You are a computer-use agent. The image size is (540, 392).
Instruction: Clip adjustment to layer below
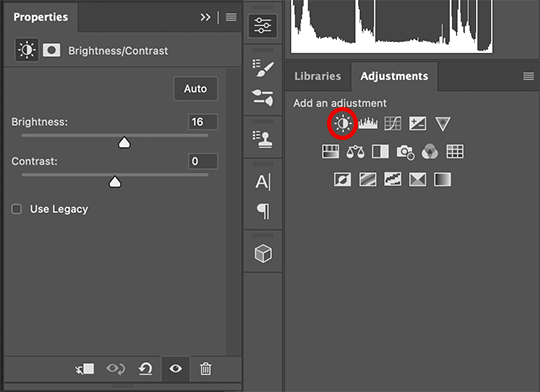pyautogui.click(x=85, y=369)
